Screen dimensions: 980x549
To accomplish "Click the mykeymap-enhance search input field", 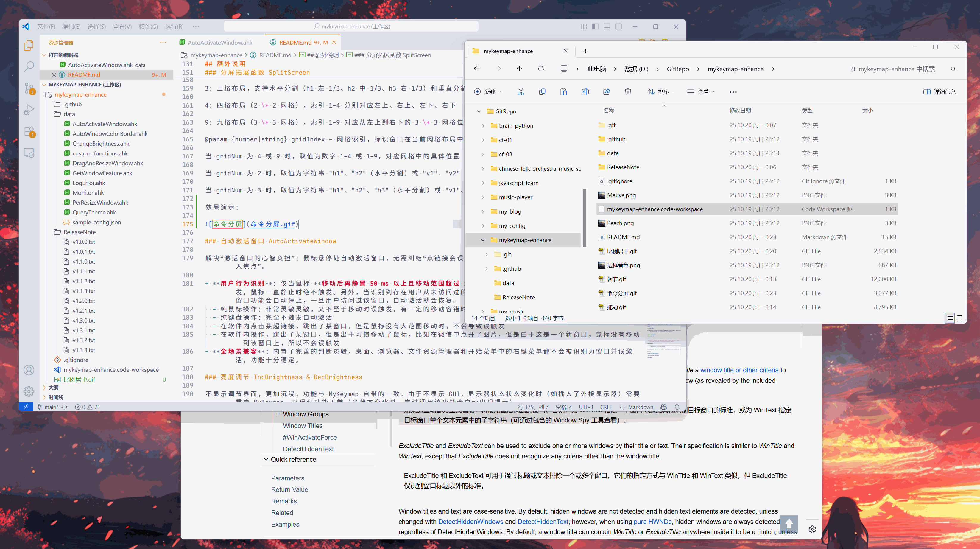I will point(892,69).
